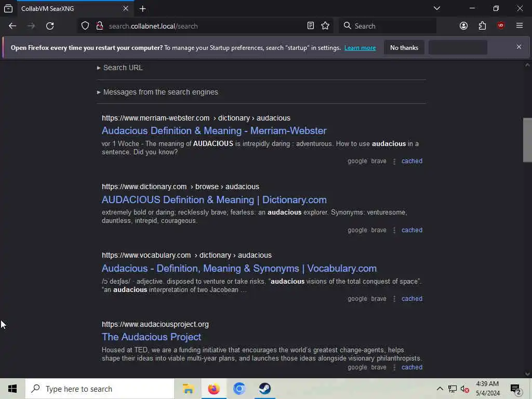
Task: Open the Vocabulary.com Audacious result
Action: tap(239, 269)
